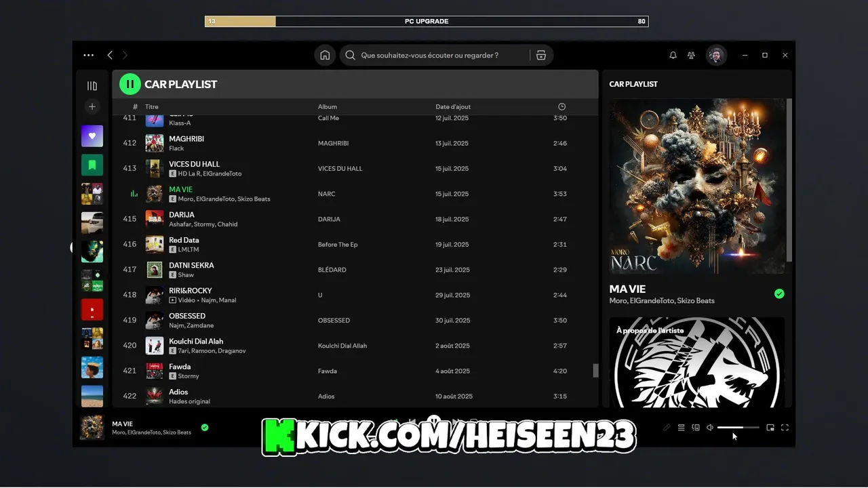868x488 pixels.
Task: Click the Now Playing panel scrollbar
Action: [x=789, y=180]
